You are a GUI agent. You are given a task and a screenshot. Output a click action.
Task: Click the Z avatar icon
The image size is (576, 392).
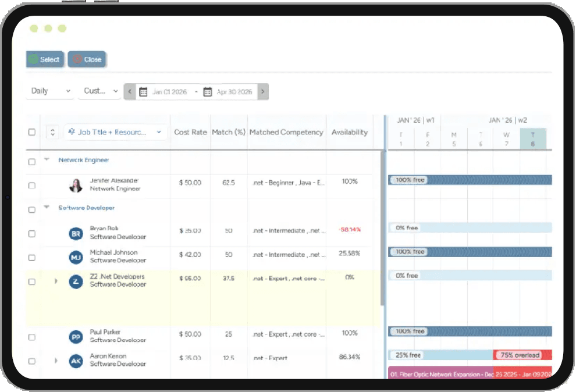point(76,281)
